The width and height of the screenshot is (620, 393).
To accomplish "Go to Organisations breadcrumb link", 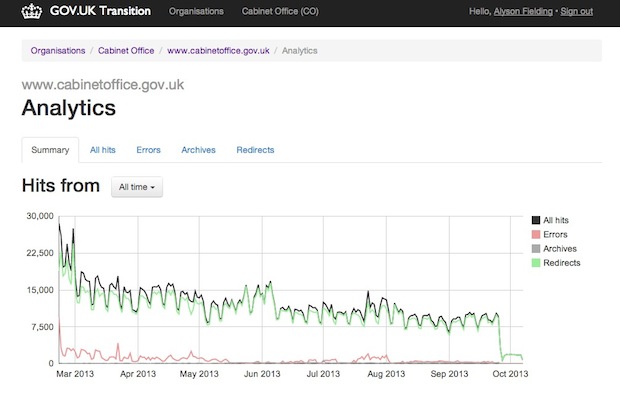I will click(58, 51).
